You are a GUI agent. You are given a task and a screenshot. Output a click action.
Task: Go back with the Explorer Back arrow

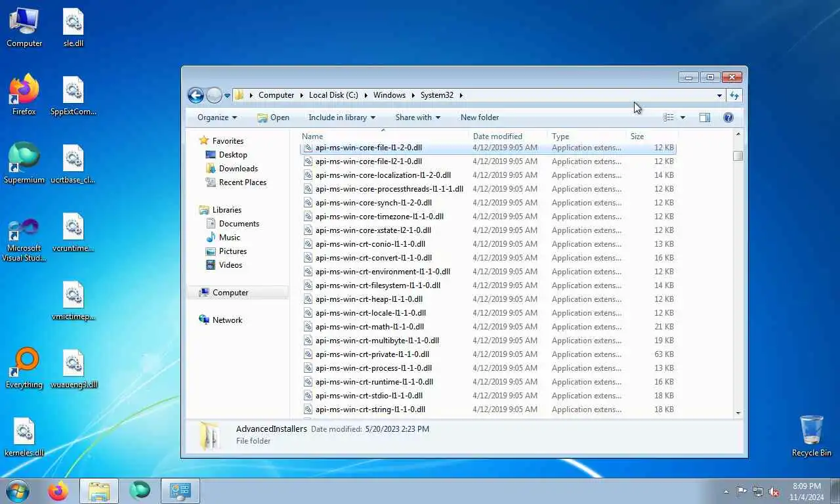click(196, 95)
